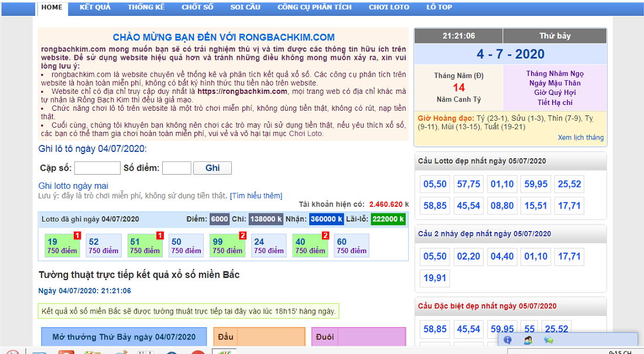Image resolution: width=644 pixels, height=354 pixels.
Task: Select recorded lotto number 50 card
Action: pyautogui.click(x=186, y=246)
